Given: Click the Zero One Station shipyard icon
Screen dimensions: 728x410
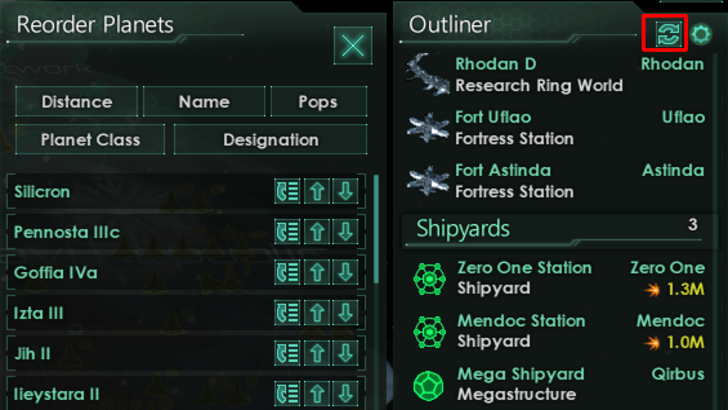Looking at the screenshot, I should tap(428, 279).
